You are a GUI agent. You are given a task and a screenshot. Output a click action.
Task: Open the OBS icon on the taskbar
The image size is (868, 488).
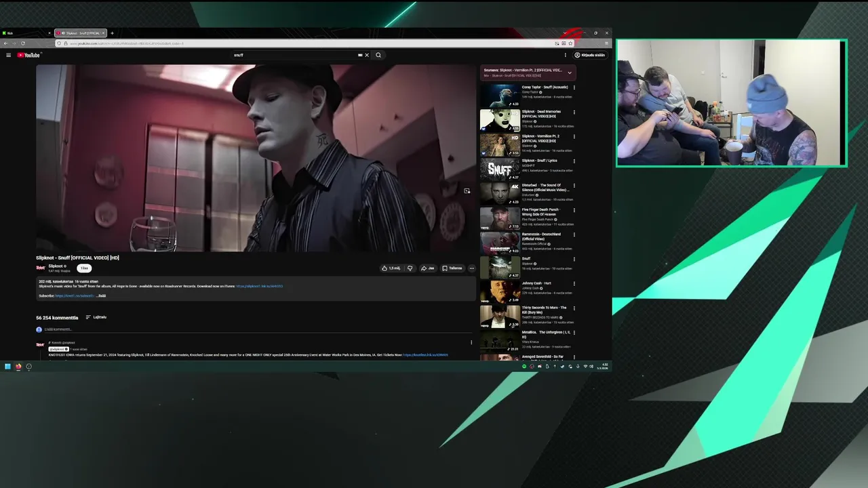pos(28,367)
